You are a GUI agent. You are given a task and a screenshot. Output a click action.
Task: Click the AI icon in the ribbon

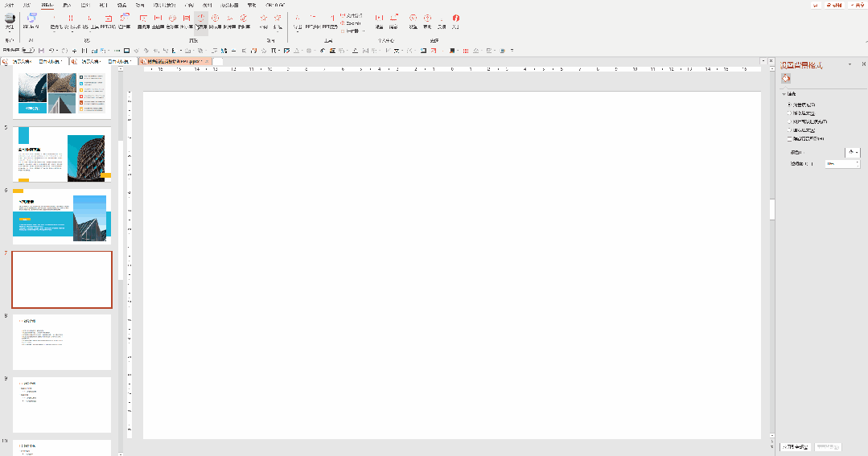31,21
